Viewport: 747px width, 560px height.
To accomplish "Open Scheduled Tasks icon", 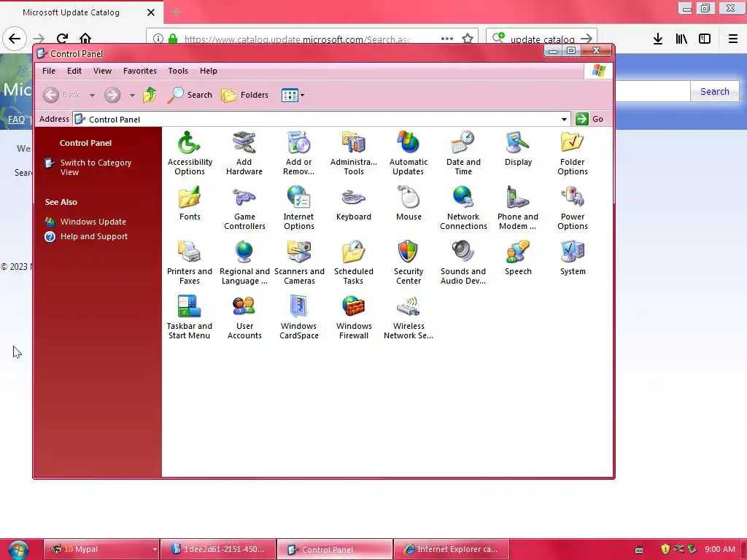I will pyautogui.click(x=354, y=262).
